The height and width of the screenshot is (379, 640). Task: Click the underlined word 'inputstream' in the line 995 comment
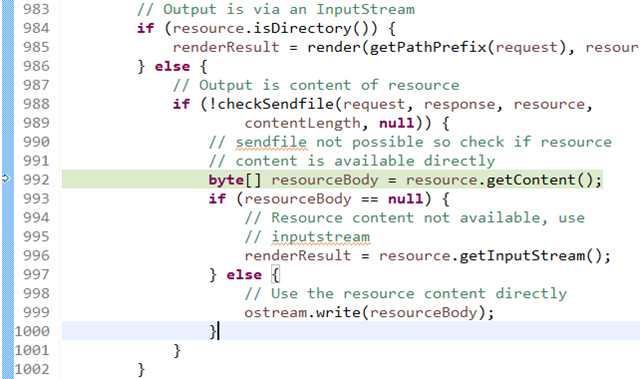coord(320,237)
